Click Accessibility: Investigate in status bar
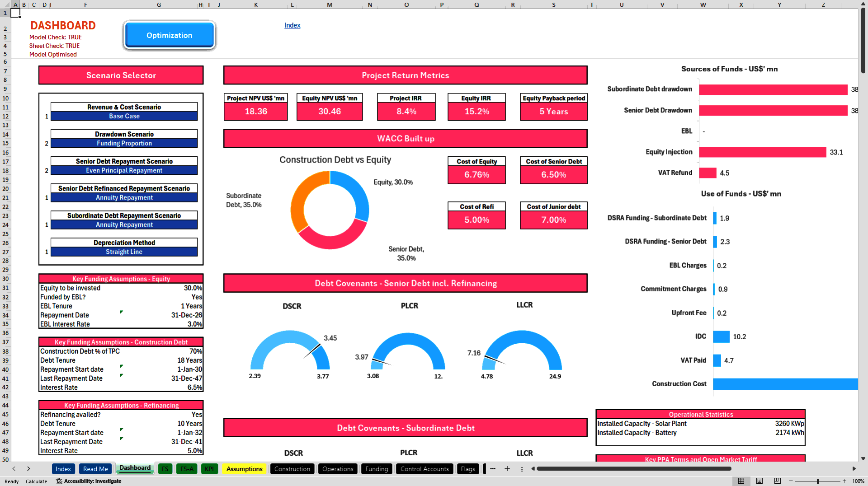 [89, 481]
